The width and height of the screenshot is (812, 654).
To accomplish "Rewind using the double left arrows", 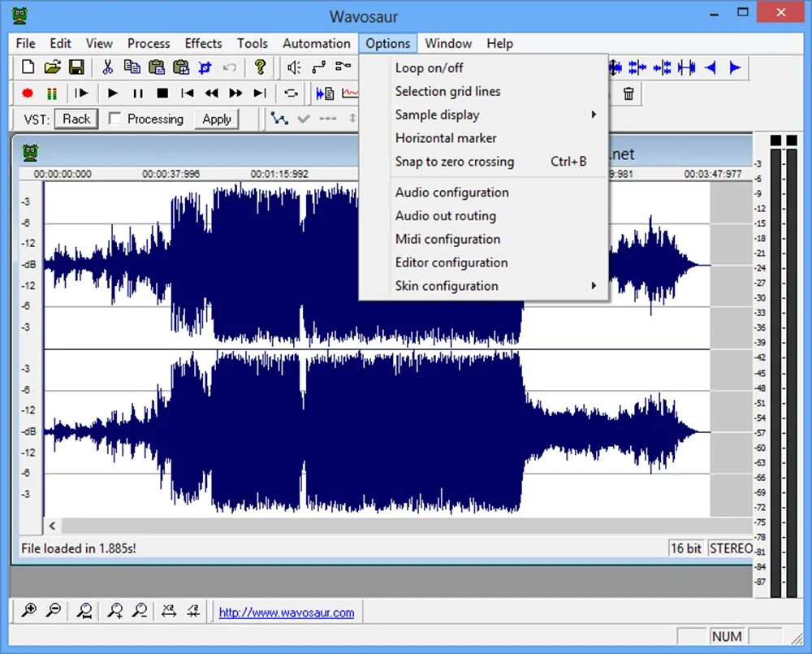I will pyautogui.click(x=211, y=93).
